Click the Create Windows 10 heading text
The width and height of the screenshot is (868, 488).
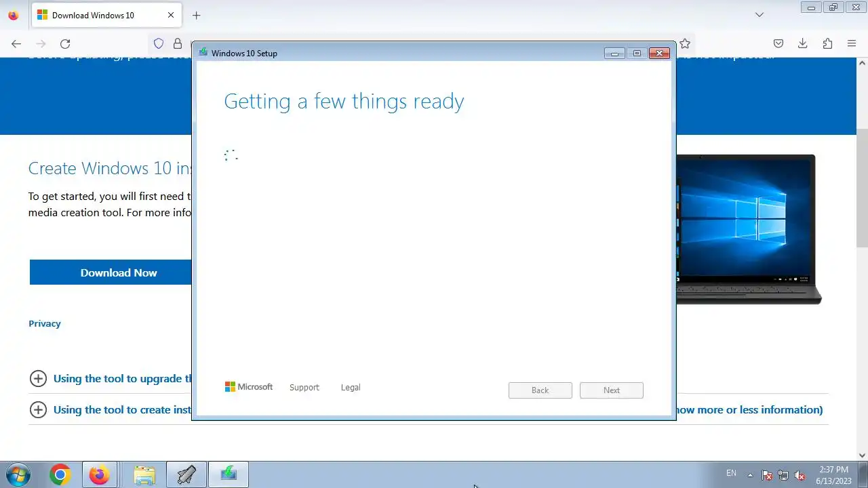pos(110,168)
